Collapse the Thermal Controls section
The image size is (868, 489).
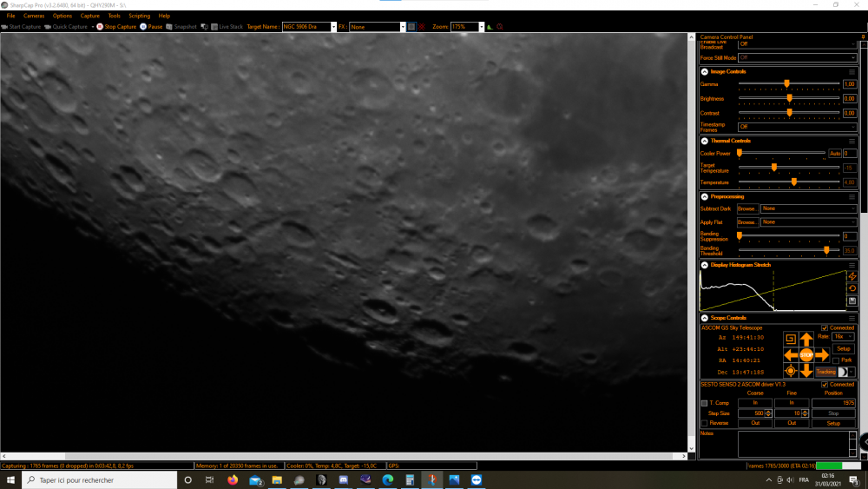[705, 142]
